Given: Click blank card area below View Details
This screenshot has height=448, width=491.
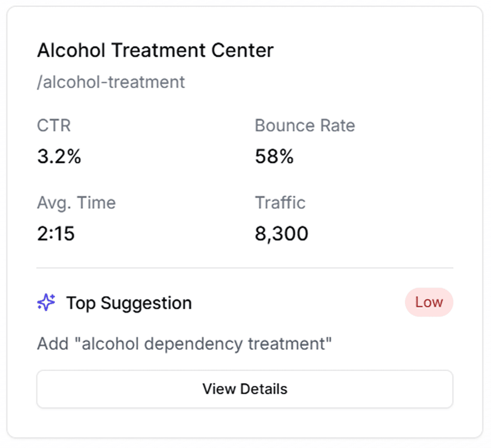Looking at the screenshot, I should click(x=245, y=423).
